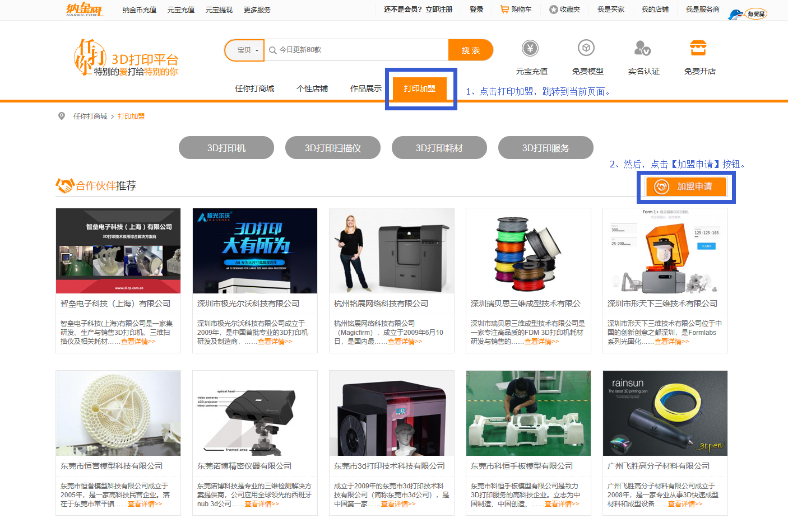This screenshot has height=532, width=788.
Task: Click the search input field
Action: 359,50
